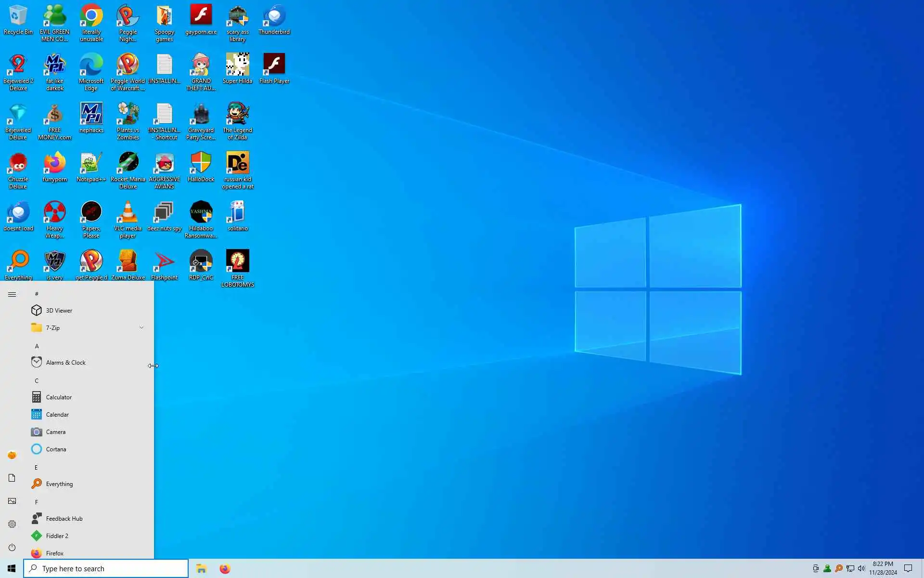Click the taskbar search box

(106, 568)
